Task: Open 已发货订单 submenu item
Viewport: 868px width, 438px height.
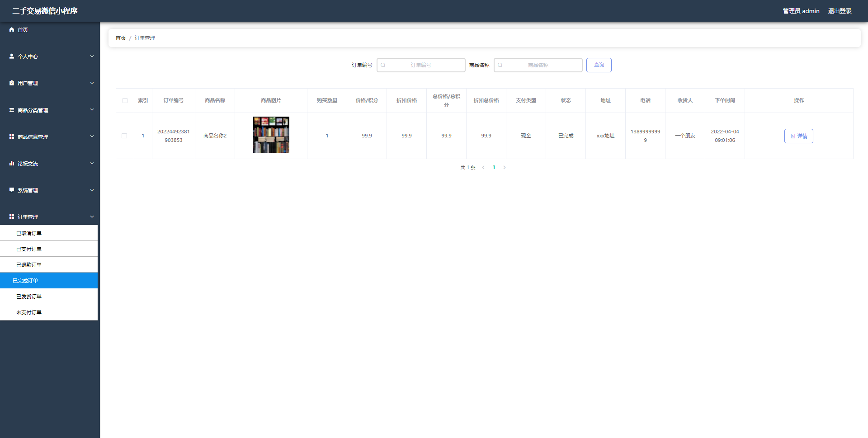Action: click(49, 297)
